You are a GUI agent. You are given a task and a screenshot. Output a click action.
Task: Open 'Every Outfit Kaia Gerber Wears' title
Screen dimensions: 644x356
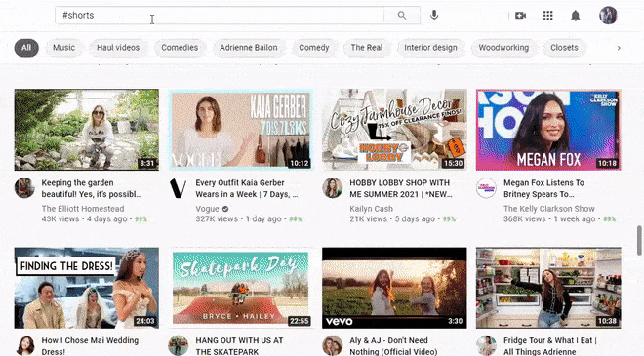click(247, 188)
